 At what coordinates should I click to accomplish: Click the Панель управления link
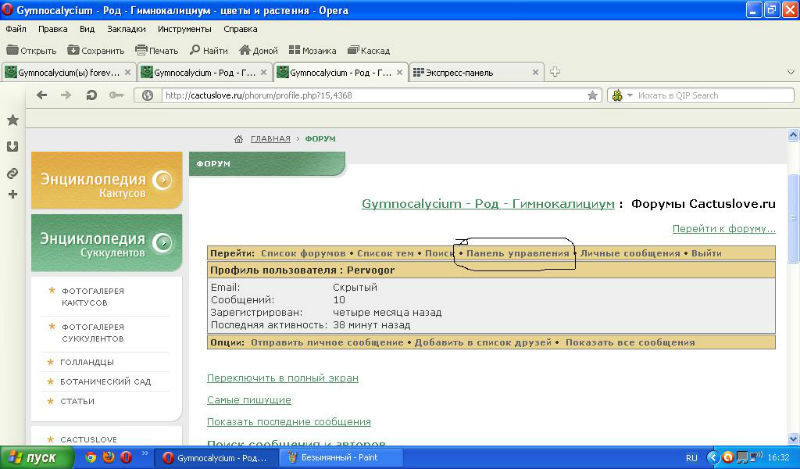coord(518,253)
